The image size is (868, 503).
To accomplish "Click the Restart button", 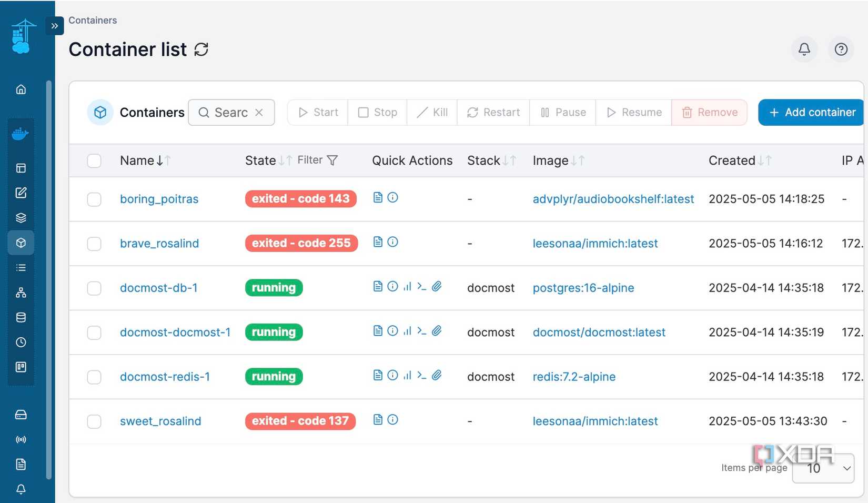I will point(493,113).
